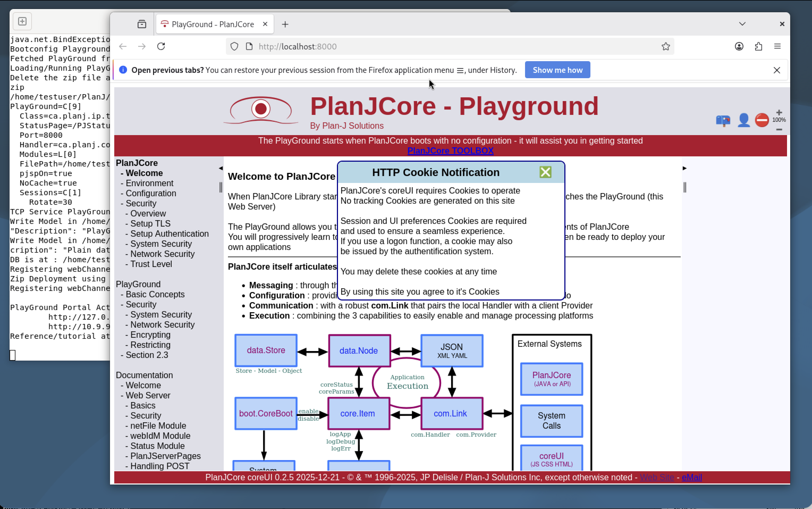Open the list all tabs dropdown
The height and width of the screenshot is (509, 812).
pyautogui.click(x=742, y=24)
